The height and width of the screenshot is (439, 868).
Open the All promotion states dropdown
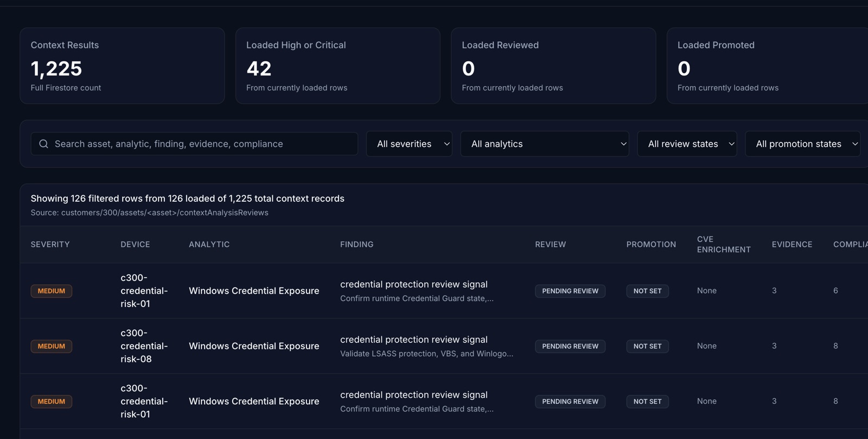pyautogui.click(x=803, y=144)
